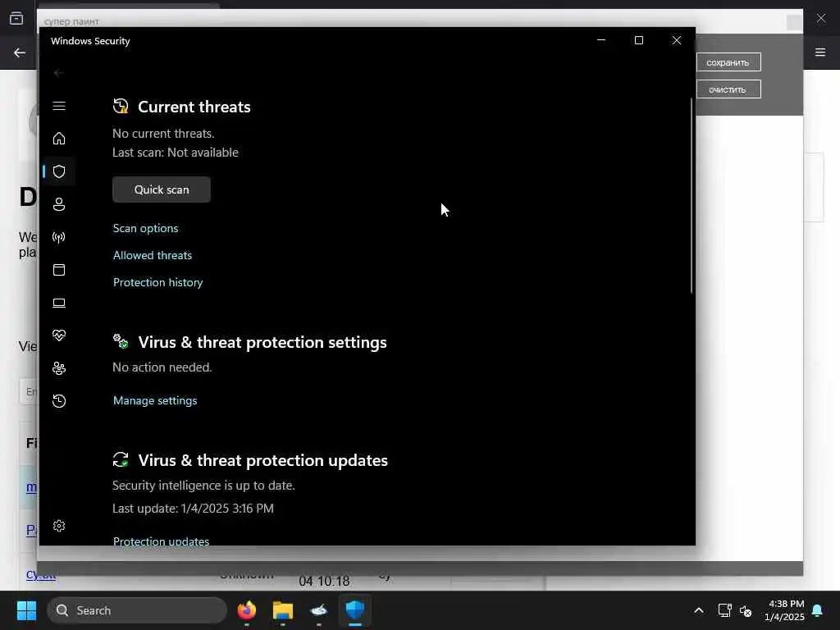The width and height of the screenshot is (840, 630).
Task: Click the 'No current threats.' text
Action: coord(163,134)
